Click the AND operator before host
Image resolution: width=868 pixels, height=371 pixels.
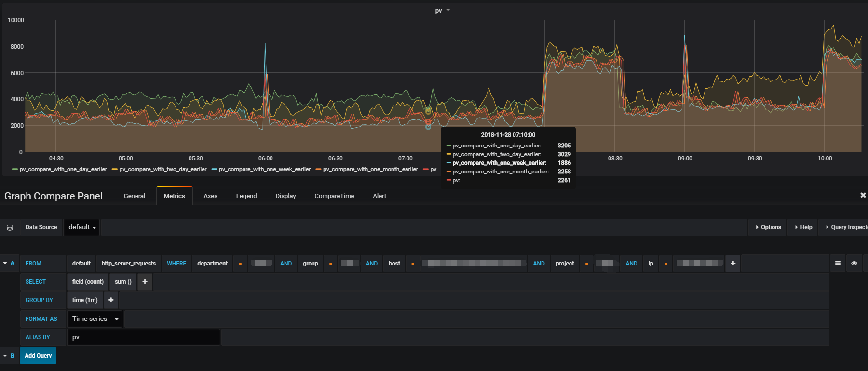[x=372, y=263]
